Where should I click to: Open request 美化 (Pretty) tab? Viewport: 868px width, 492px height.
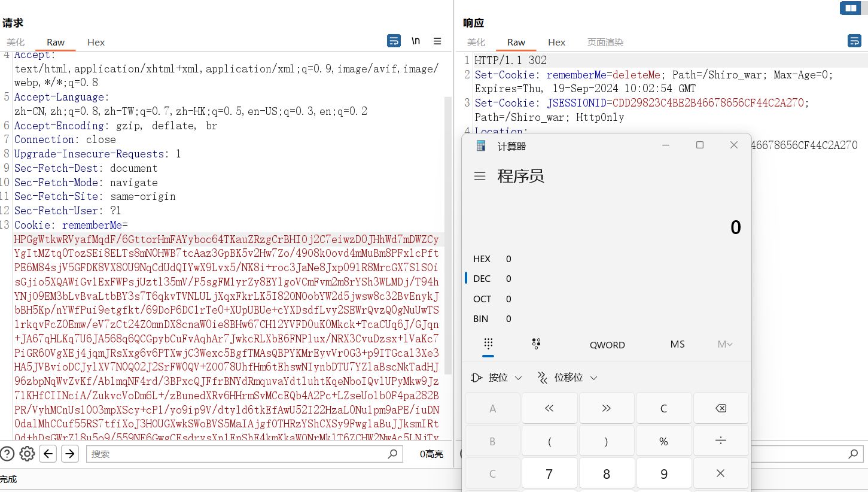pyautogui.click(x=16, y=42)
